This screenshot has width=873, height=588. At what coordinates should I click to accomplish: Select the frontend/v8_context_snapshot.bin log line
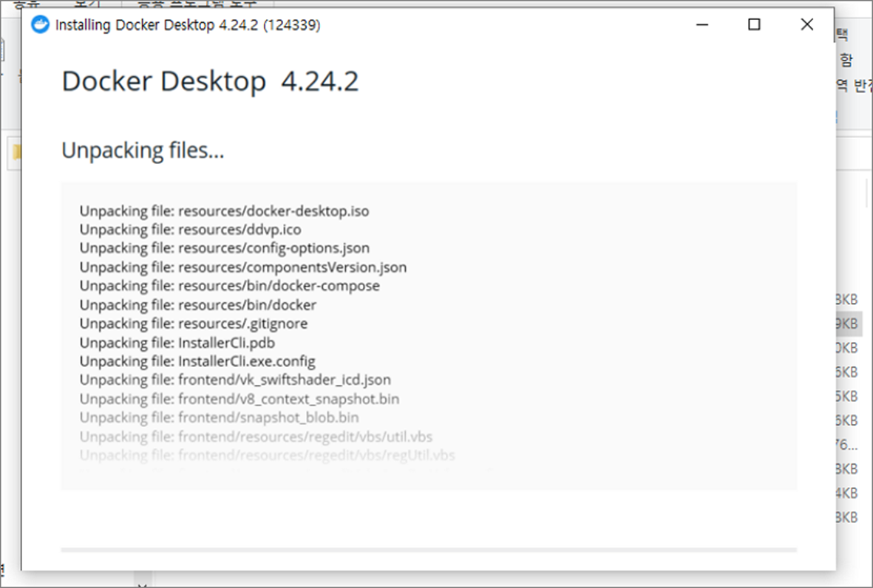240,400
